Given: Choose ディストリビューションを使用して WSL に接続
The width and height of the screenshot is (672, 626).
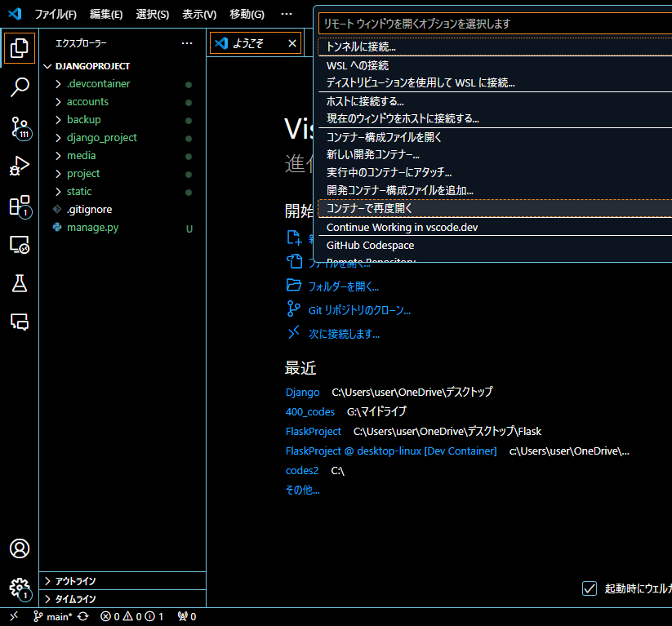Looking at the screenshot, I should pos(495,82).
